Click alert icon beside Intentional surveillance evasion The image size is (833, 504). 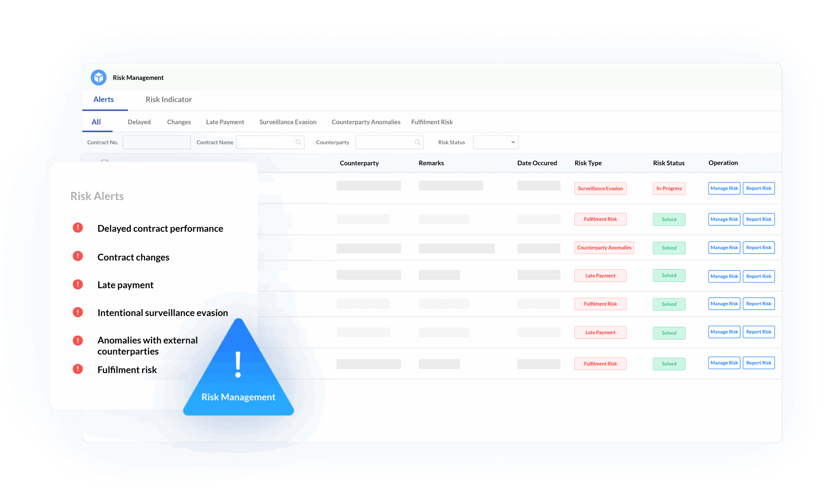pyautogui.click(x=78, y=312)
